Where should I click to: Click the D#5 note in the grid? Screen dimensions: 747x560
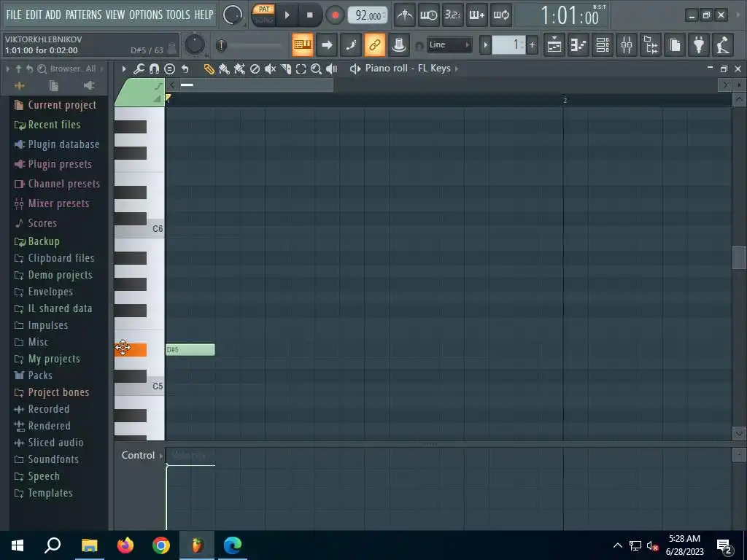click(190, 349)
